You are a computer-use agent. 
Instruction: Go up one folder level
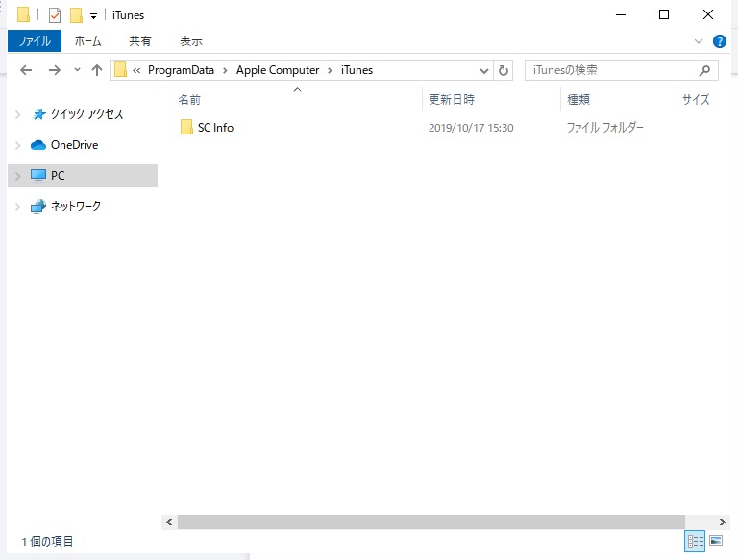coord(97,70)
